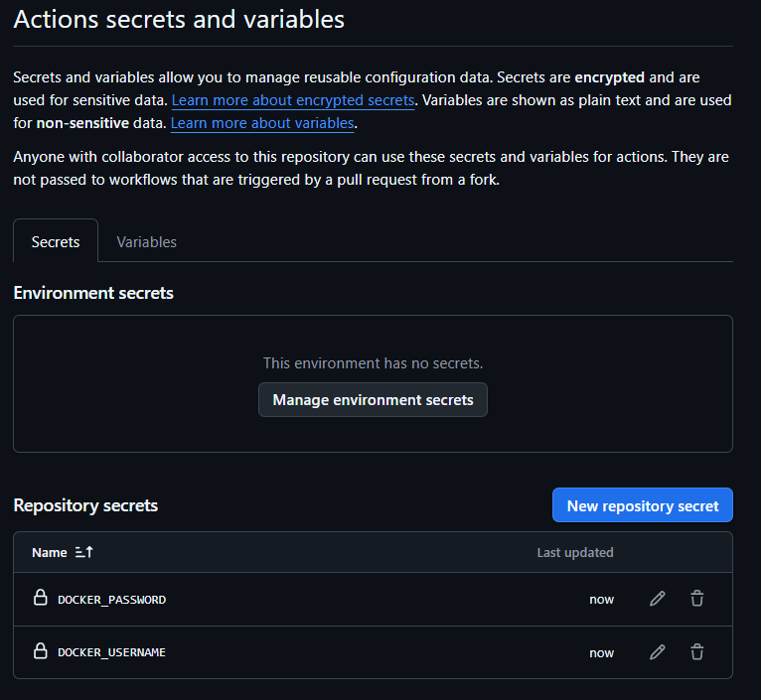Image resolution: width=761 pixels, height=700 pixels.
Task: Switch to the Variables tab
Action: [x=147, y=241]
